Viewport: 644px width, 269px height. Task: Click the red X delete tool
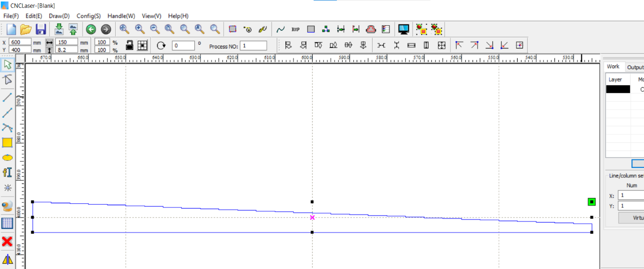[x=7, y=241]
